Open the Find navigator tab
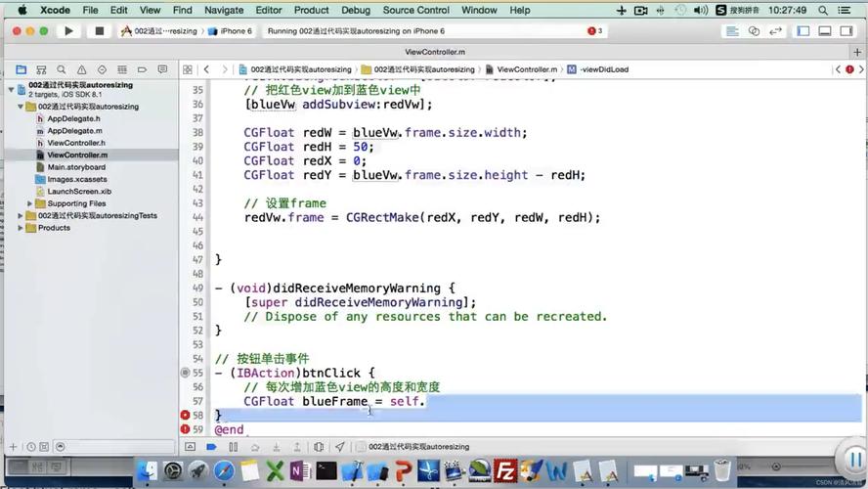 pos(62,69)
